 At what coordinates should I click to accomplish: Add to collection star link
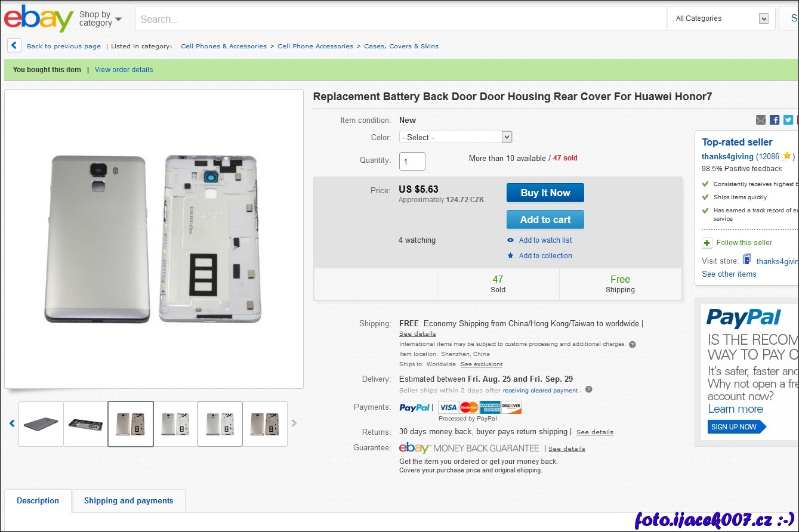pyautogui.click(x=545, y=256)
